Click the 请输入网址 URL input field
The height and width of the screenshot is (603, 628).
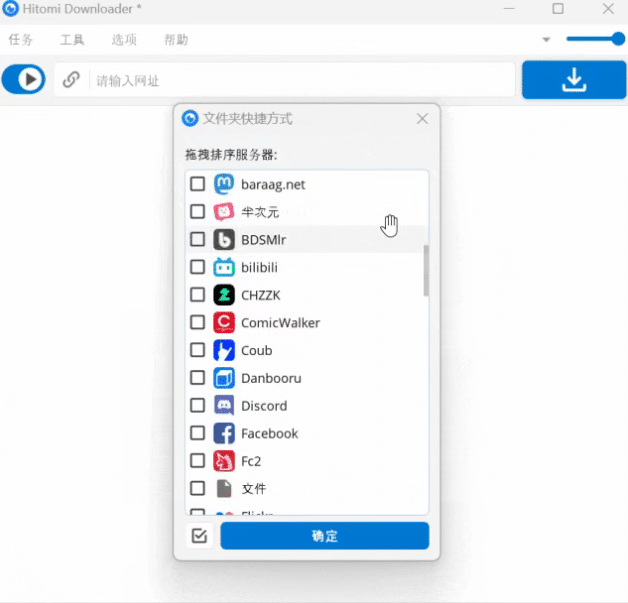click(x=300, y=80)
